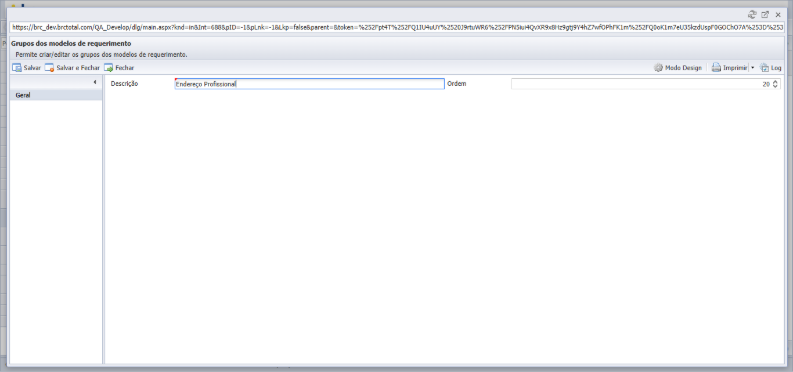Click Salvar e Fechar in the toolbar
Image resolution: width=793 pixels, height=372 pixels.
click(x=72, y=68)
